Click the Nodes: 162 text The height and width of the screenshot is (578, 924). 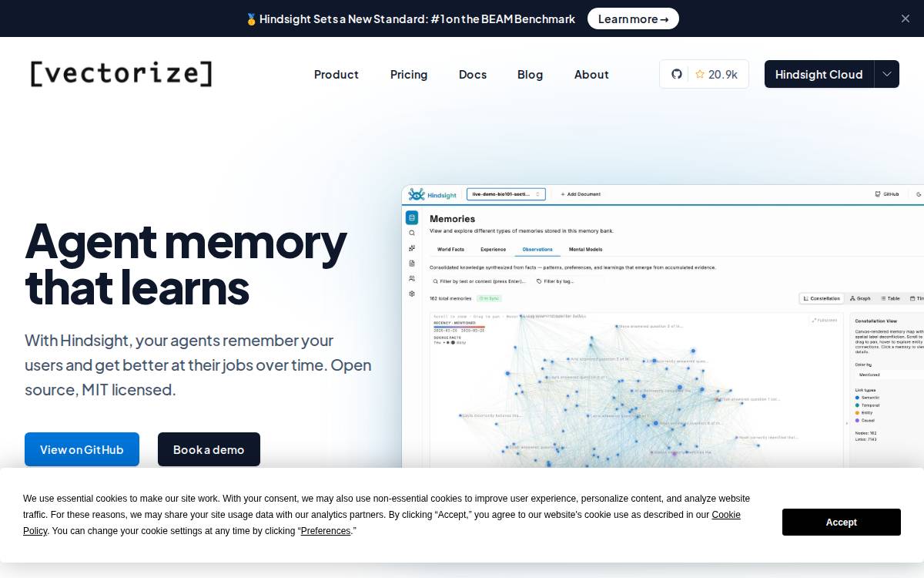pos(865,432)
